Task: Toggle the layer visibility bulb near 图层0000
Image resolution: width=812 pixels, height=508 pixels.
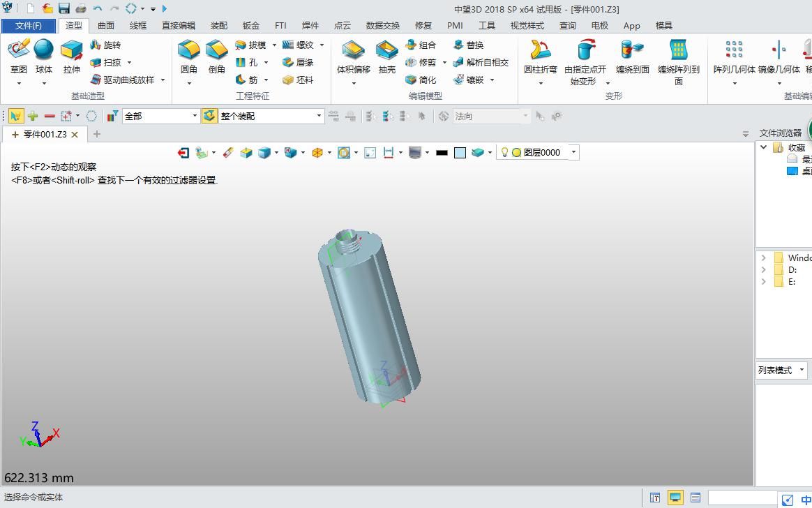Action: (505, 151)
